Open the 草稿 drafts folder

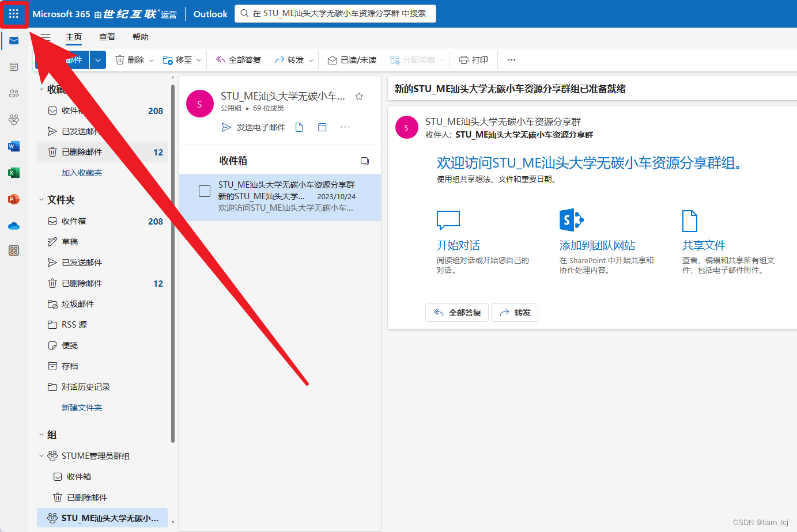click(102, 242)
